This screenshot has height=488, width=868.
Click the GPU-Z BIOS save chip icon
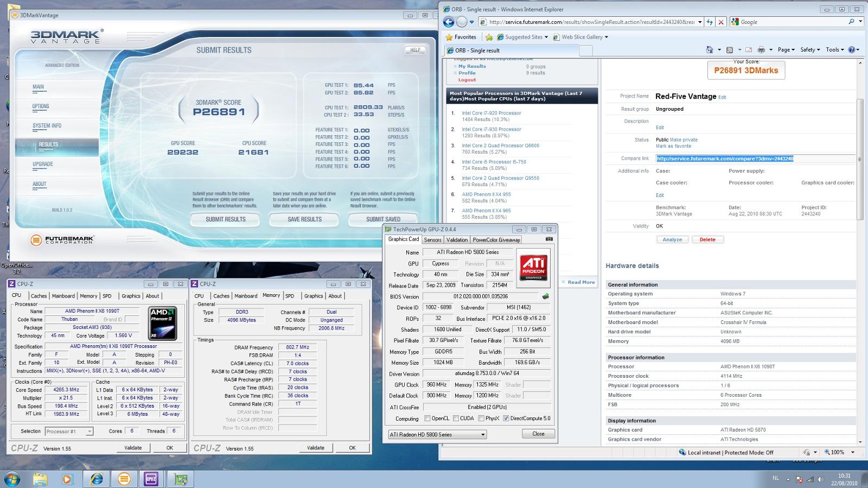tap(546, 296)
